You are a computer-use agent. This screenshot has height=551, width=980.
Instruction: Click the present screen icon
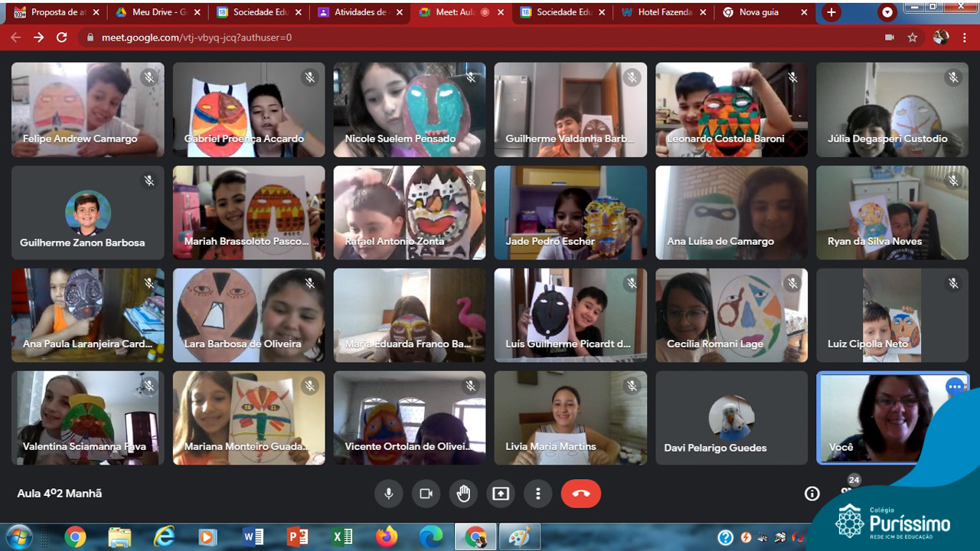501,494
